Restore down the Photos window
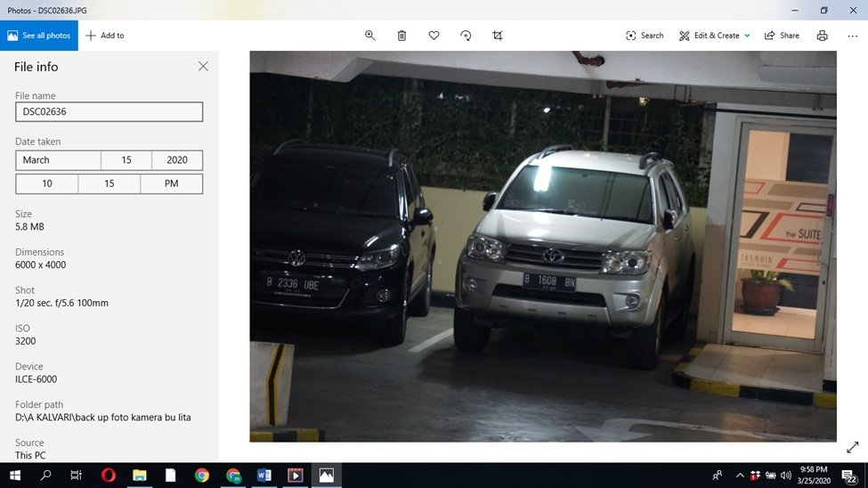The width and height of the screenshot is (868, 488). click(x=823, y=10)
